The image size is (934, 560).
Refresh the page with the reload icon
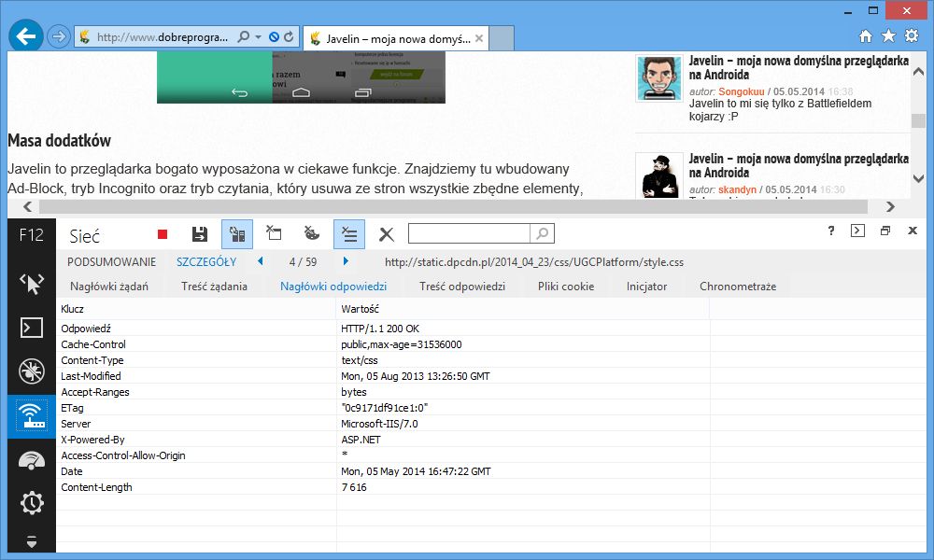pos(289,37)
